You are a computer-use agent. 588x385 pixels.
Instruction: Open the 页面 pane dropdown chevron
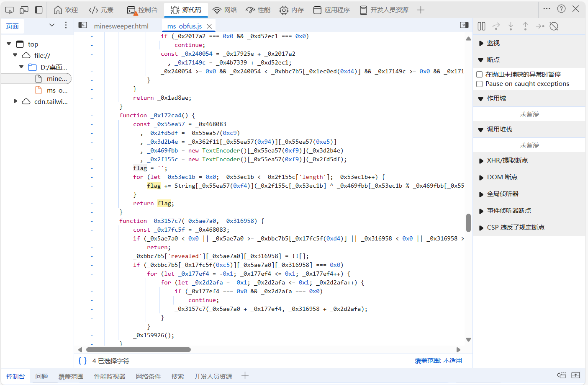[x=52, y=26]
